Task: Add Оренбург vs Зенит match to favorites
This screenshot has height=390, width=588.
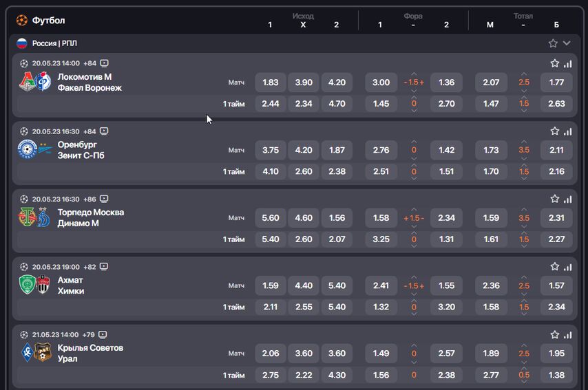Action: point(555,131)
